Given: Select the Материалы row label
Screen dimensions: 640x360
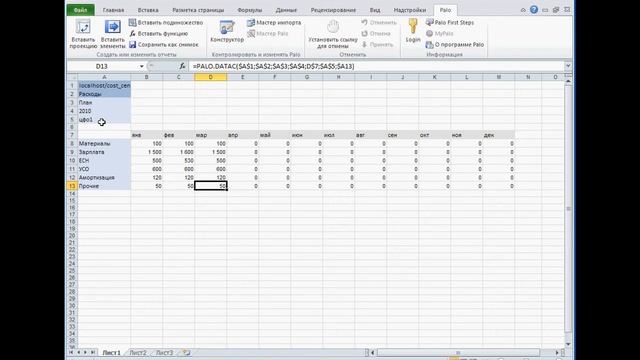Looking at the screenshot, I should click(104, 143).
